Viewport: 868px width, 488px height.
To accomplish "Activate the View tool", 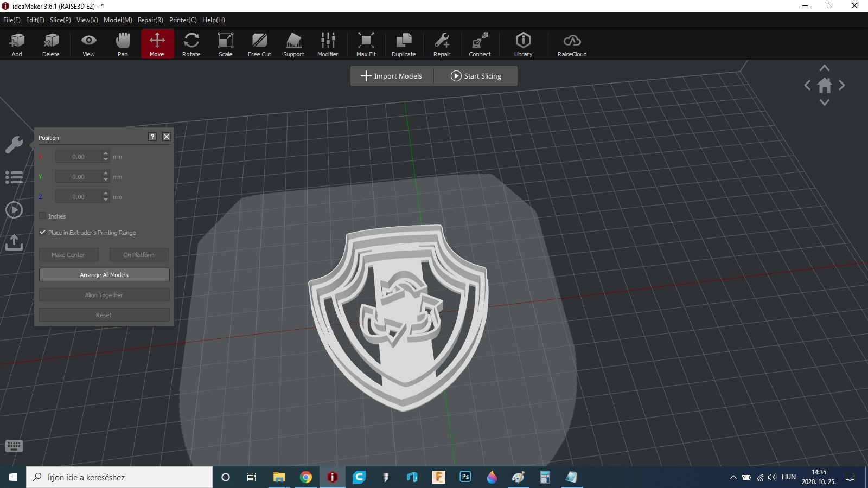I will coord(88,44).
